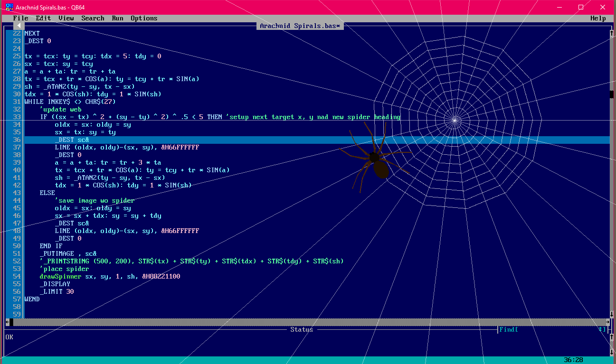Expand the View menu

66,18
